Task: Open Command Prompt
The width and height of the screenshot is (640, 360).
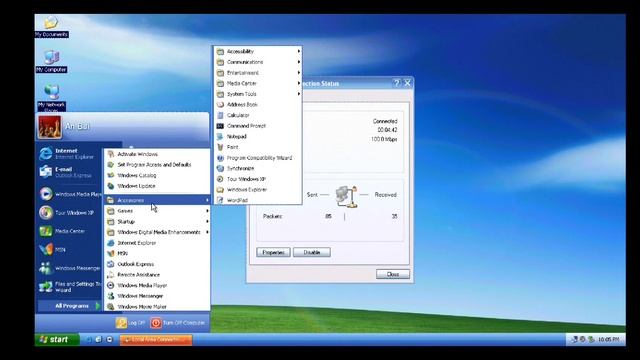Action: point(258,126)
